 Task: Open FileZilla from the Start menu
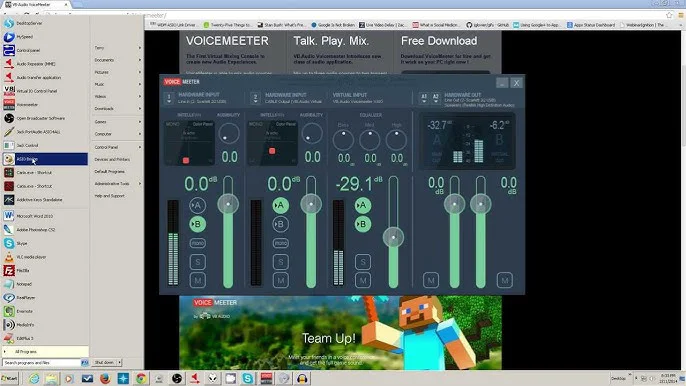(x=45, y=270)
